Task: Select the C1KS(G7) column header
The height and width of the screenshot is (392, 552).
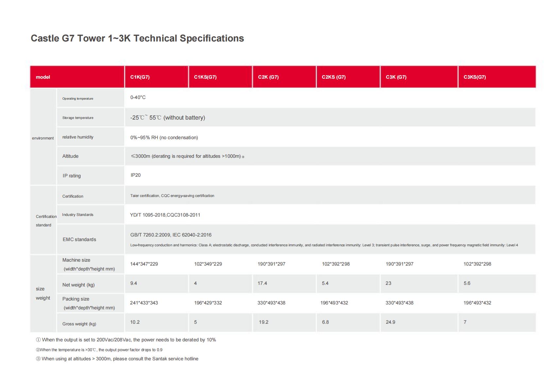Action: [x=205, y=77]
